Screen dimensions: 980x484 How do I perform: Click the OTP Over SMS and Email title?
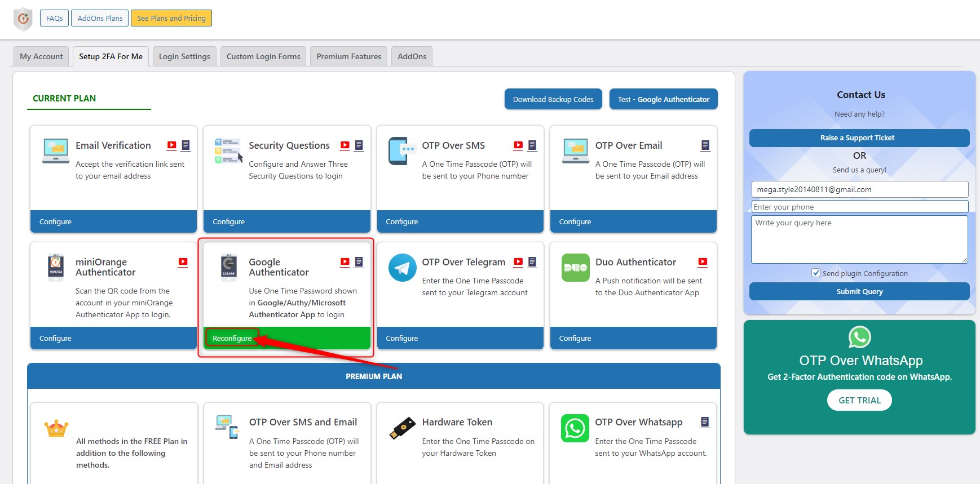[x=303, y=422]
